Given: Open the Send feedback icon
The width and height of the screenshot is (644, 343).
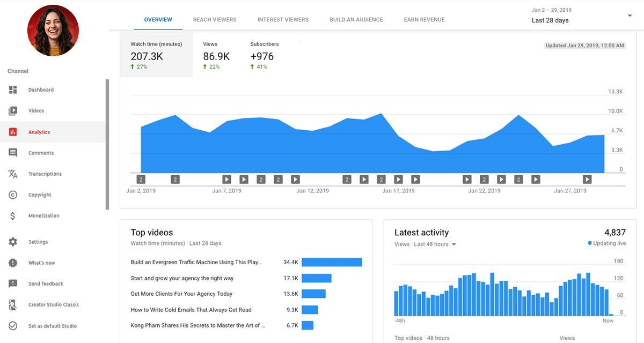Looking at the screenshot, I should 13,284.
